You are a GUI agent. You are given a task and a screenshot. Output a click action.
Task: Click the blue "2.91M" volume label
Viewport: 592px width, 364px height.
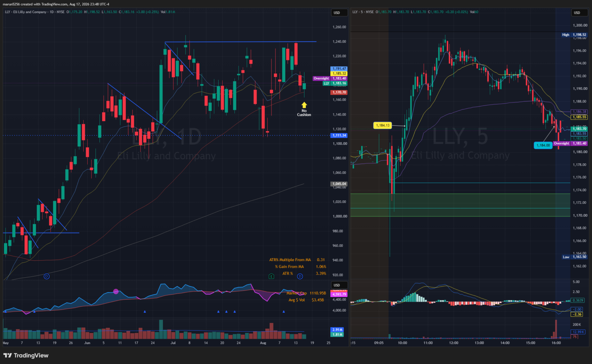(337, 330)
